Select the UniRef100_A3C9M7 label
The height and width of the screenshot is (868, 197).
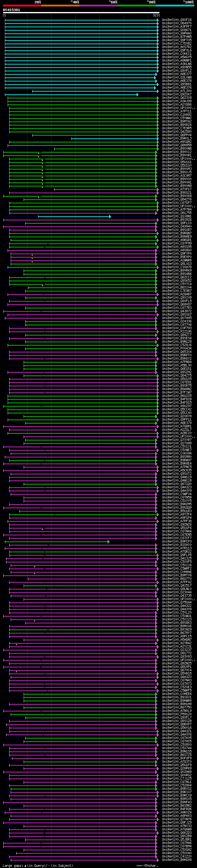[x=177, y=176]
